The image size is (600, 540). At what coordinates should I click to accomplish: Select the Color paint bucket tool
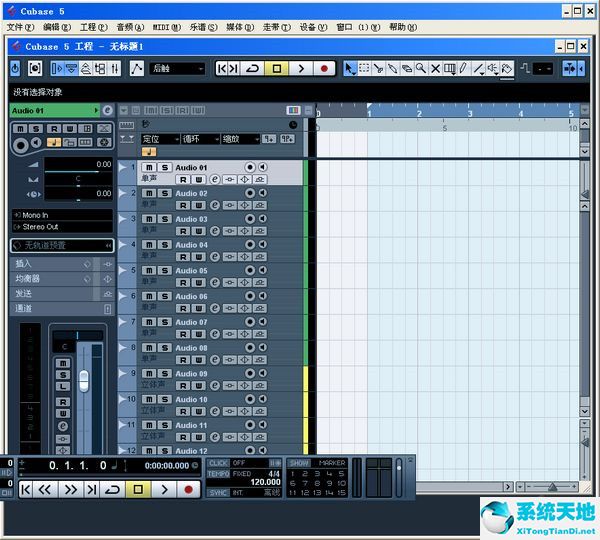(x=507, y=69)
